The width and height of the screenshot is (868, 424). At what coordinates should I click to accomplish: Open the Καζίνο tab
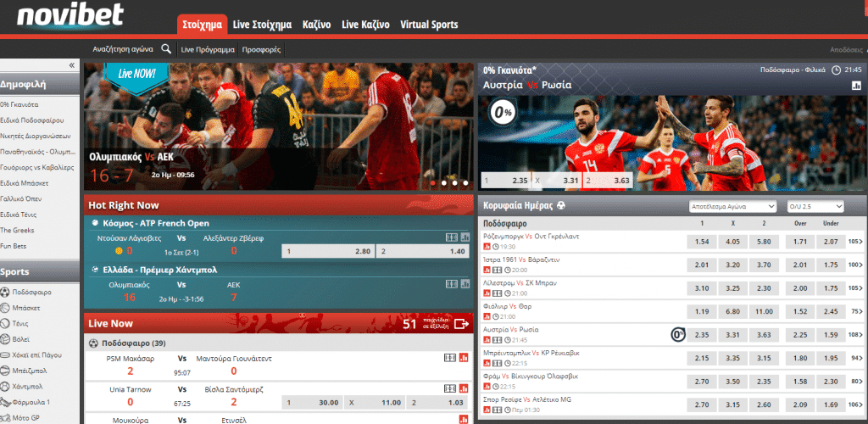tap(316, 25)
